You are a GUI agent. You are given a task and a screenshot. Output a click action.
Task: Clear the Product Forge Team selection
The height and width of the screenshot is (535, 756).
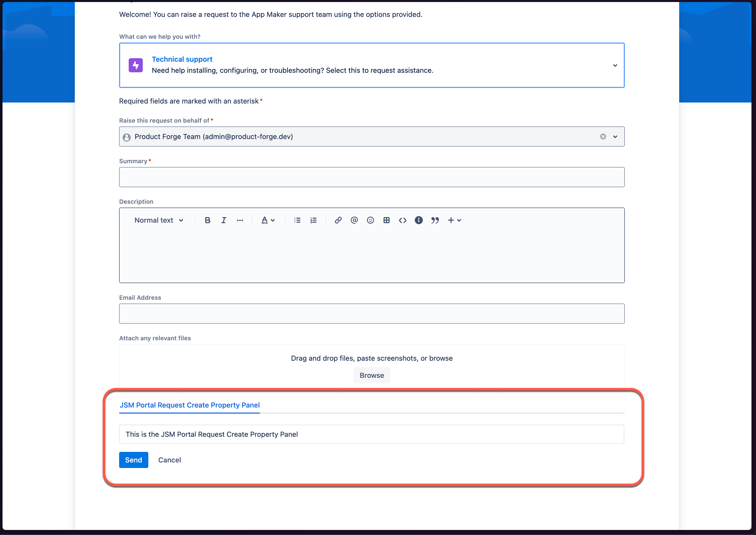(x=603, y=137)
